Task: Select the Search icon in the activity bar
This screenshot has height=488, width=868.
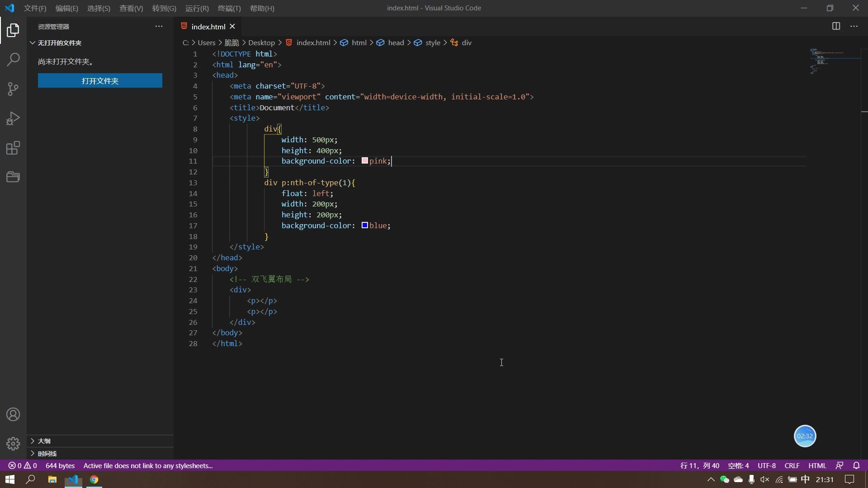Action: click(13, 59)
